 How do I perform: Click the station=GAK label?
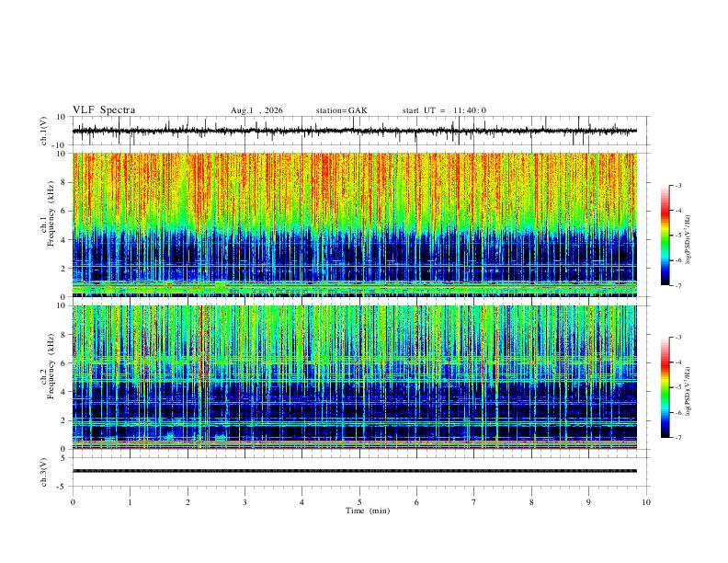tap(341, 110)
